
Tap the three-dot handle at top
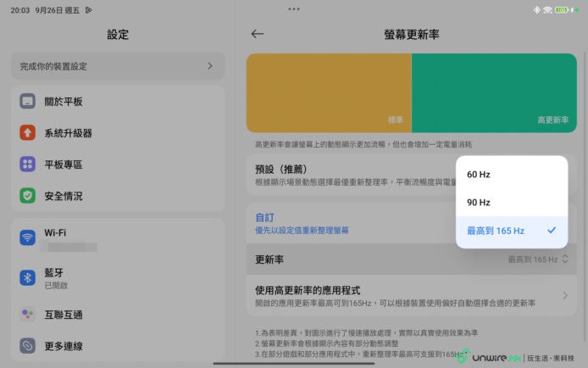point(294,8)
